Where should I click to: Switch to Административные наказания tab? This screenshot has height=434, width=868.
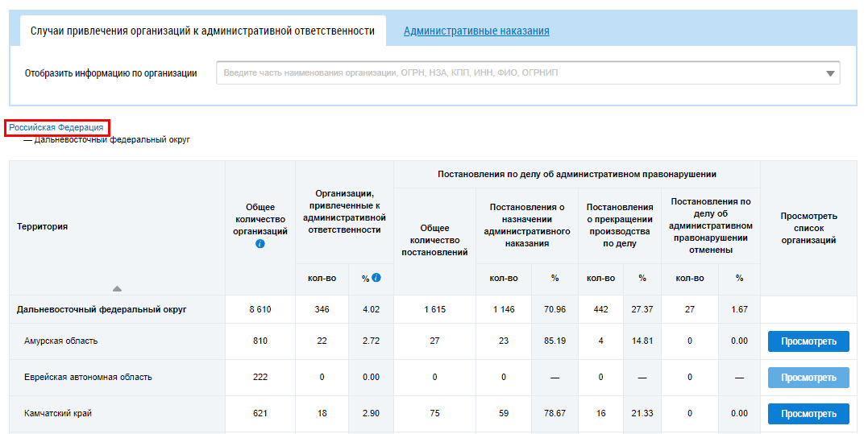point(476,31)
